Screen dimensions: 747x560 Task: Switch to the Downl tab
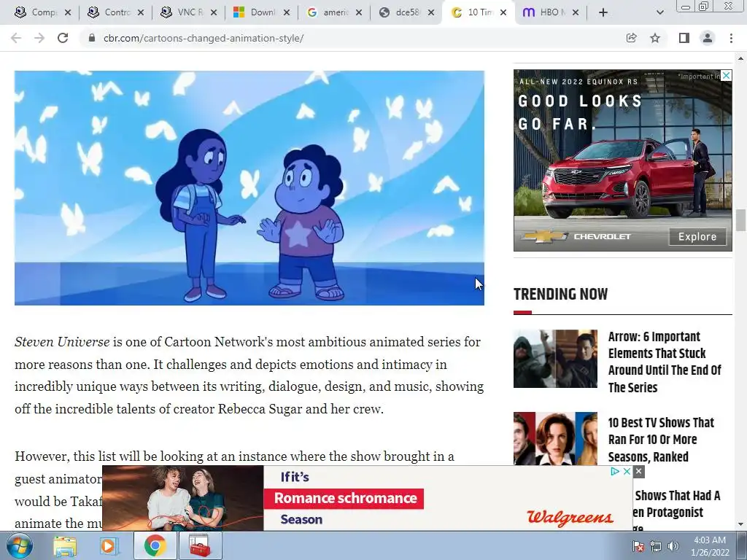260,12
